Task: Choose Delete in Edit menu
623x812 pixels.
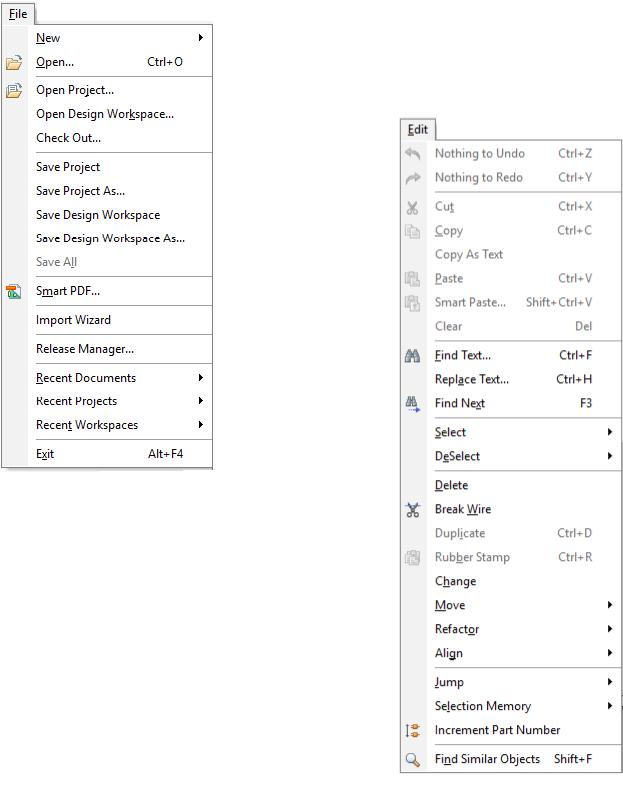Action: tap(452, 485)
